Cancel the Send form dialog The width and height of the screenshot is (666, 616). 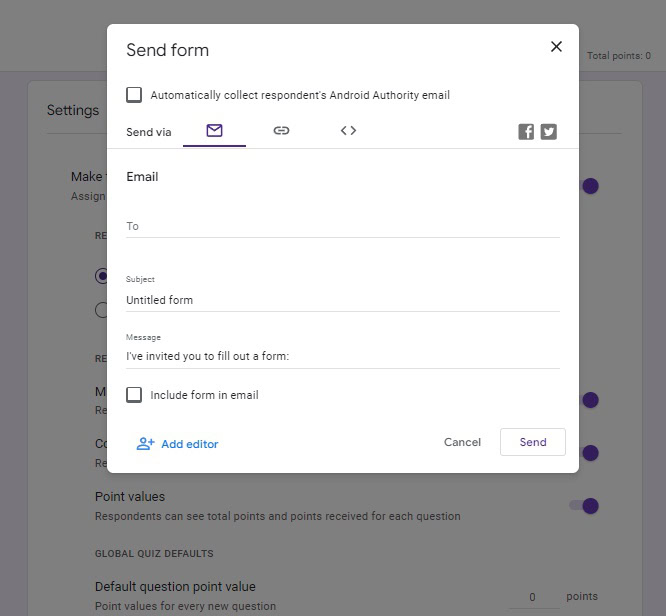[x=462, y=442]
